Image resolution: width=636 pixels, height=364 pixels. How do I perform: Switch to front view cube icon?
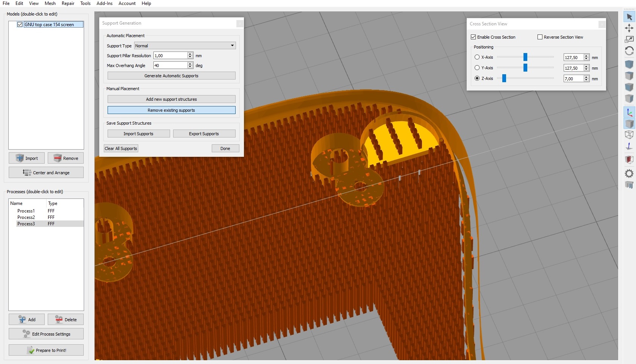(x=629, y=87)
